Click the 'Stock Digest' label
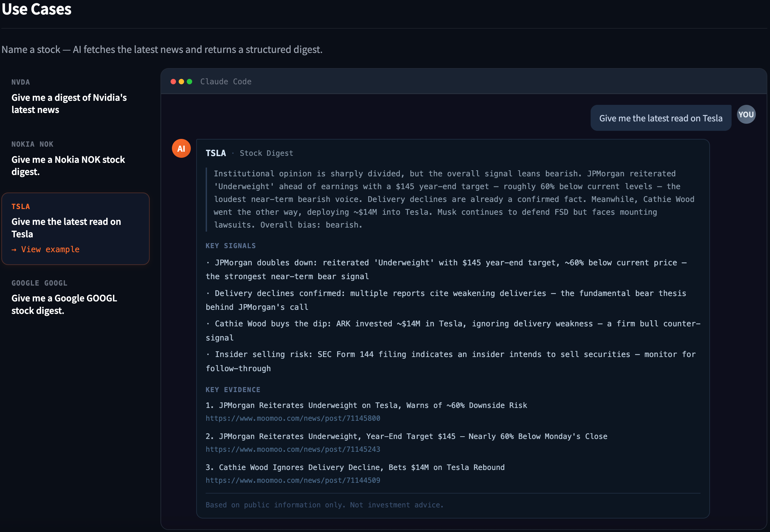 point(266,153)
